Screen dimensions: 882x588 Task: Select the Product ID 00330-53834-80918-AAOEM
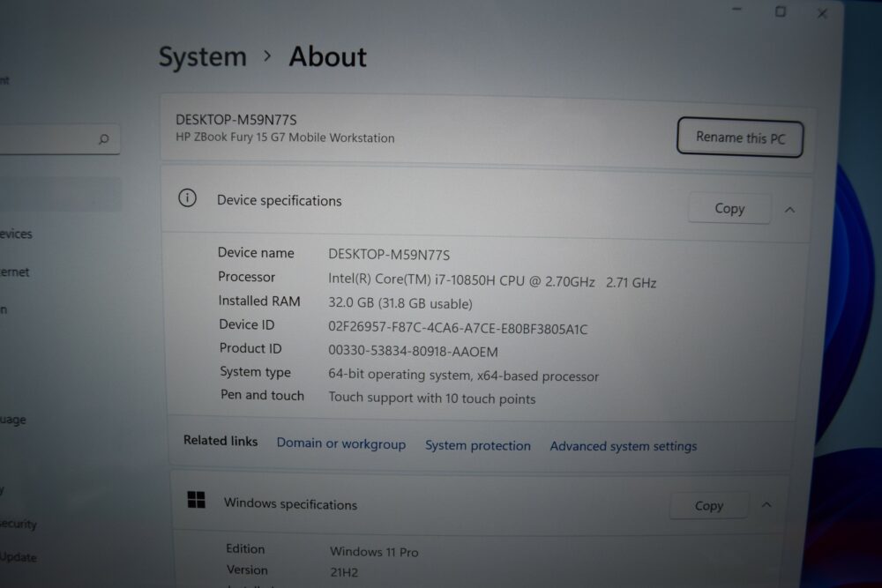[x=413, y=352]
